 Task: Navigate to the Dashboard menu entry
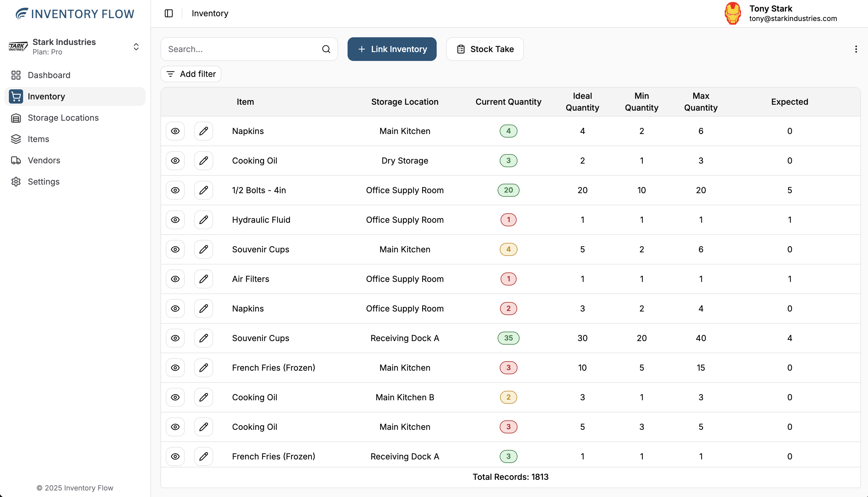click(x=49, y=75)
